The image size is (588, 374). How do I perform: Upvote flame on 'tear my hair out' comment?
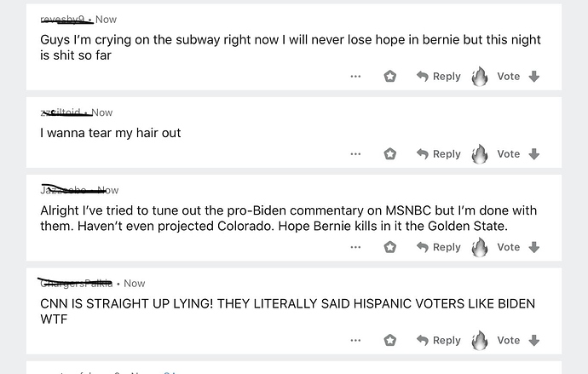(480, 154)
